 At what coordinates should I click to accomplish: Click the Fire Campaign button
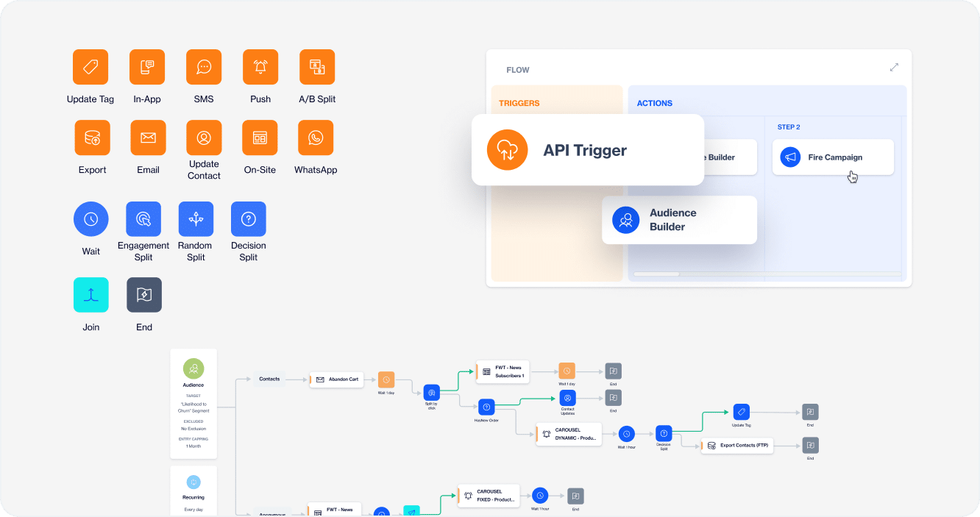833,157
